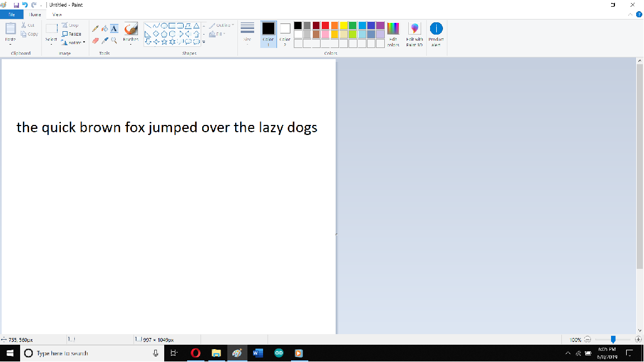Activate Color 1 foreground selector

(268, 34)
